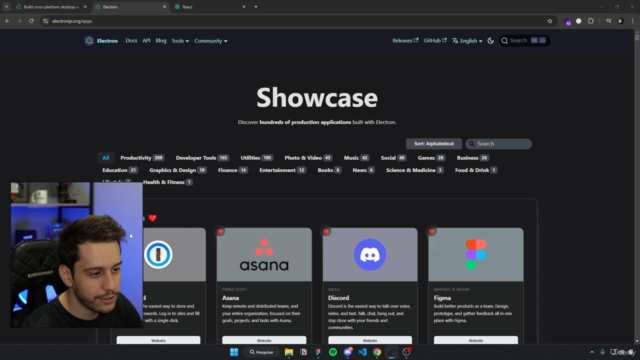This screenshot has height=360, width=640.
Task: Toggle dark mode moon icon
Action: pyautogui.click(x=491, y=41)
